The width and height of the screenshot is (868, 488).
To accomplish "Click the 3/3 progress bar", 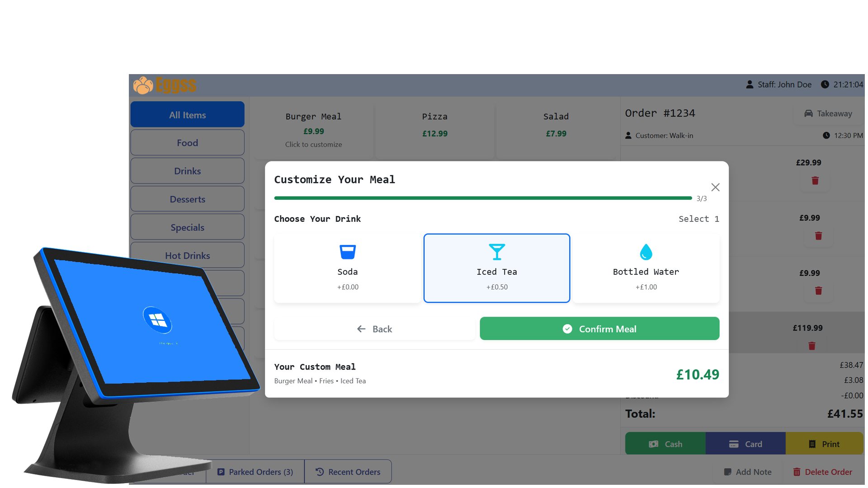I will 483,197.
